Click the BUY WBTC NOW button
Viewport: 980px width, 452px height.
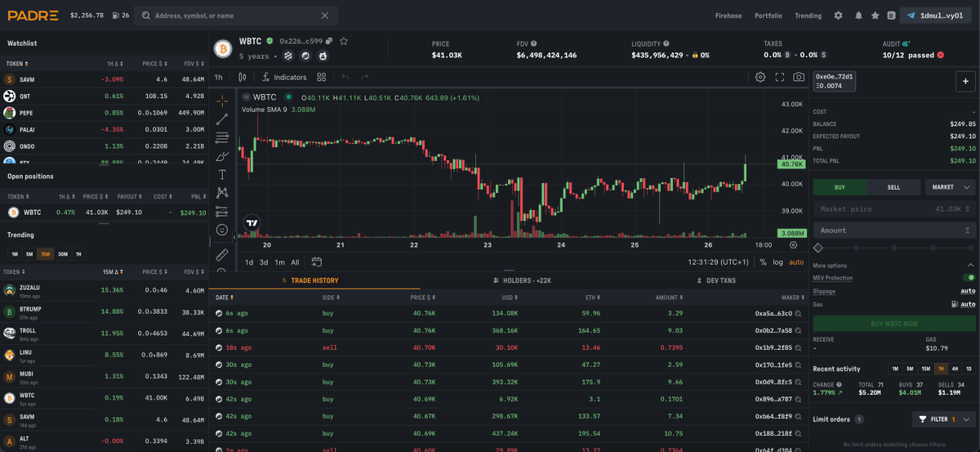point(894,324)
